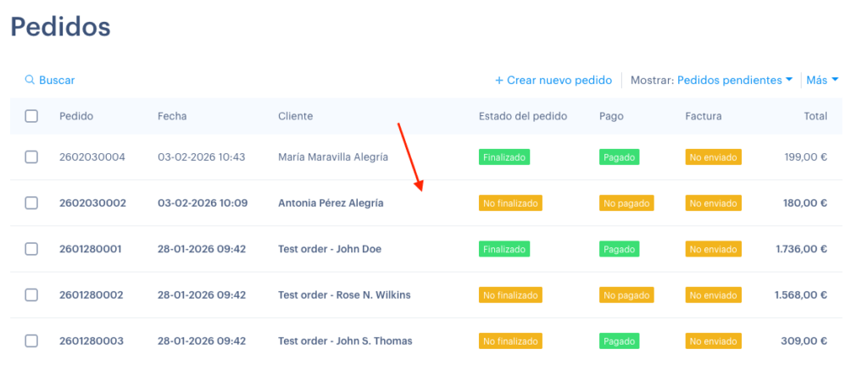Open the Pedidos pendientes filter dropdown
This screenshot has width=868, height=381.
point(735,80)
